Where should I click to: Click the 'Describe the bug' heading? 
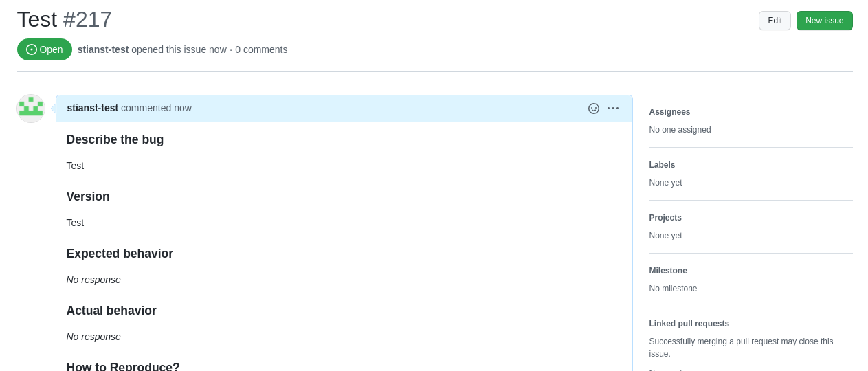[115, 139]
